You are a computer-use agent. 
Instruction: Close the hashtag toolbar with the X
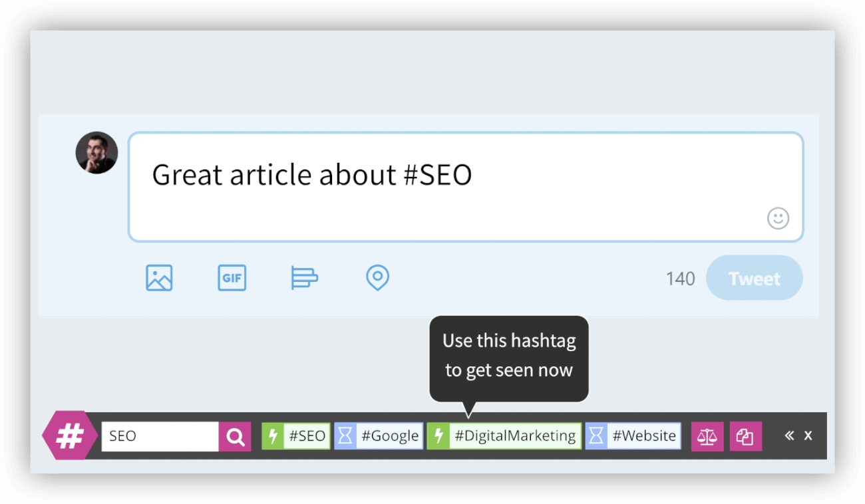coord(808,436)
